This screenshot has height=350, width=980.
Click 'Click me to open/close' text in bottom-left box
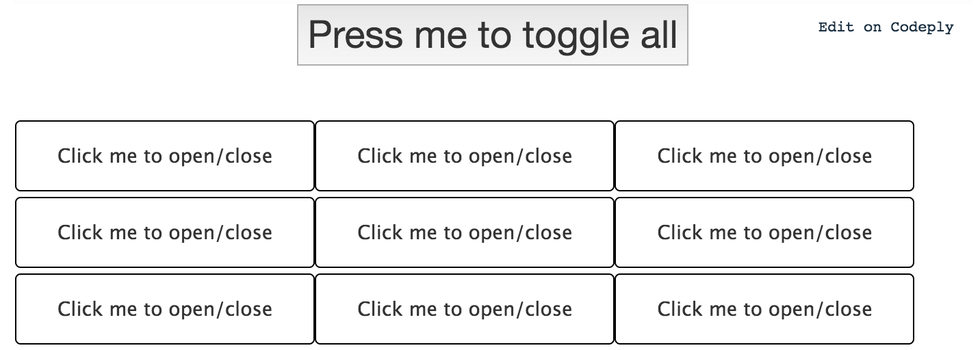coord(165,310)
